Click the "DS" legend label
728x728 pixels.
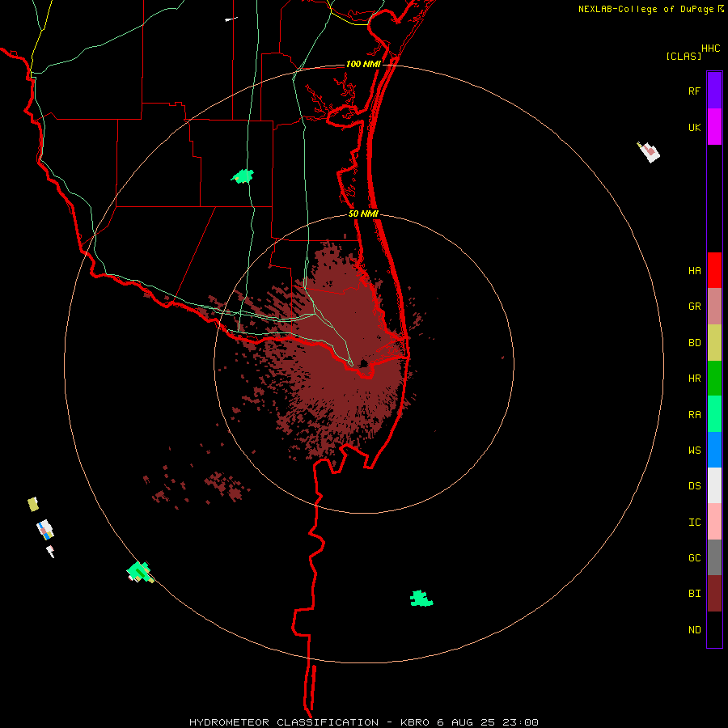click(x=694, y=485)
